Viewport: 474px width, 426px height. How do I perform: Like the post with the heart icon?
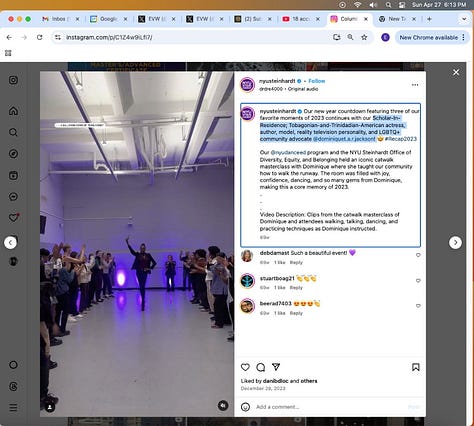(245, 367)
